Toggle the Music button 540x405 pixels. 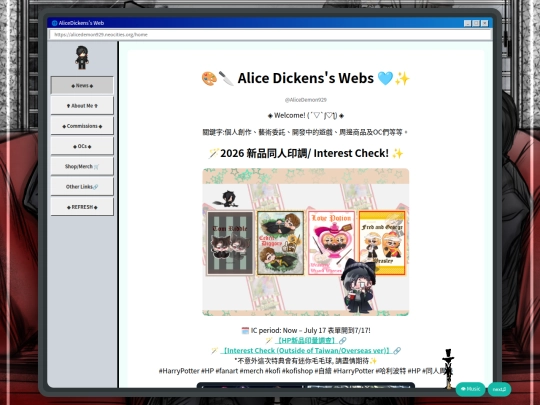(470, 389)
